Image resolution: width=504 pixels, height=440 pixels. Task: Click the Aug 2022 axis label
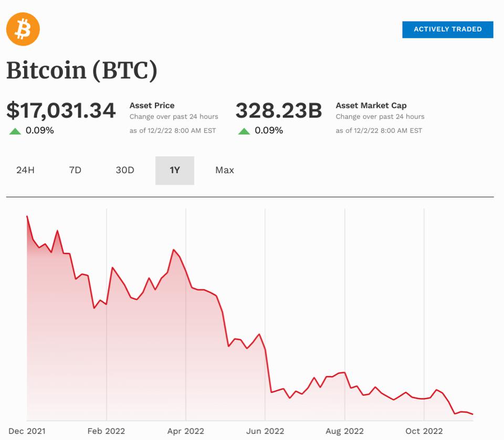345,431
